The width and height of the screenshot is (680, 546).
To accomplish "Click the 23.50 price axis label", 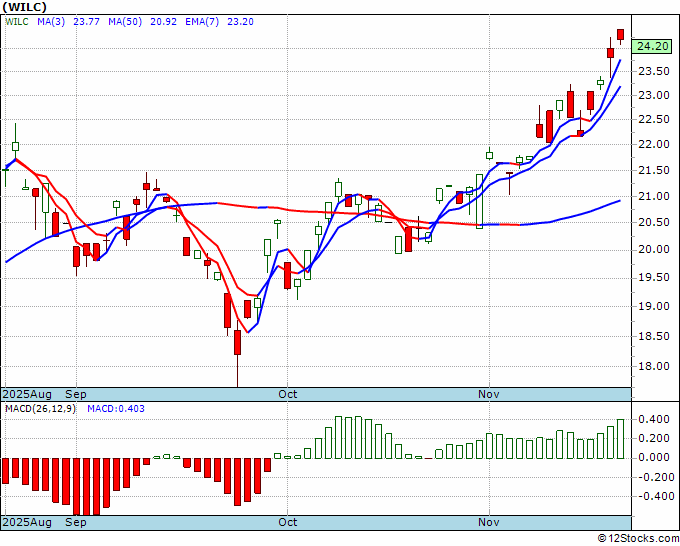I will point(654,71).
